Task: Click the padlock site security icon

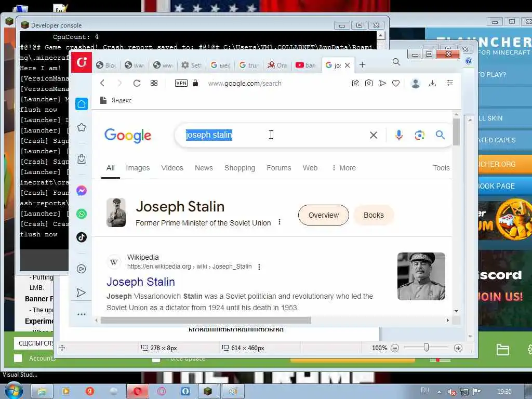Action: [195, 83]
